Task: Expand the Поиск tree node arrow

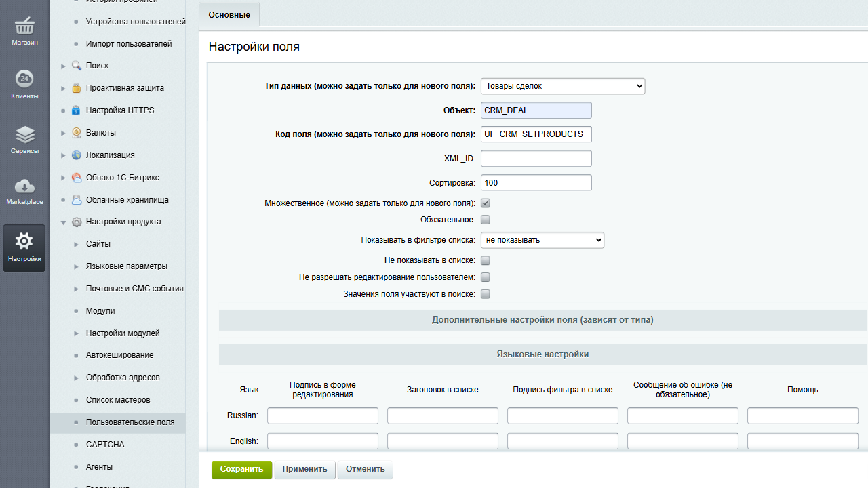Action: (63, 66)
